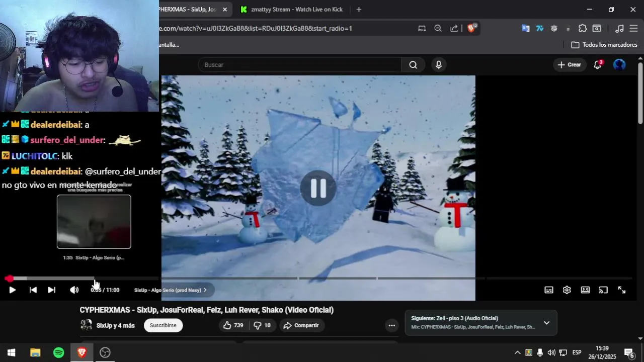
Task: Open the media control music-note icon
Action: point(620,29)
